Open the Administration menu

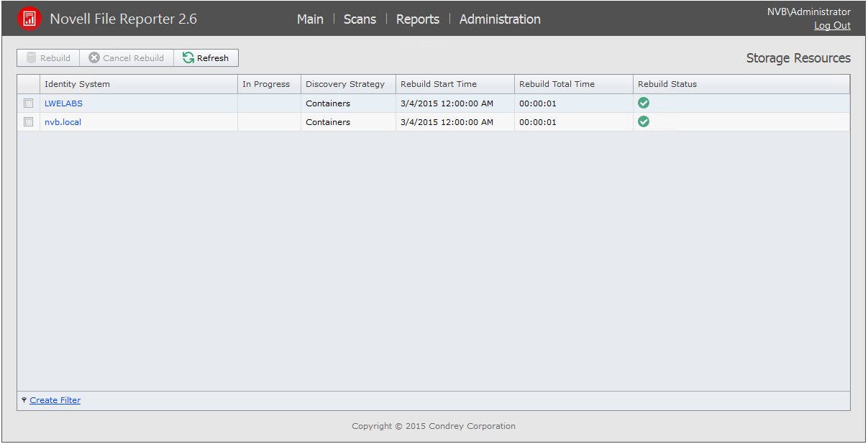500,19
